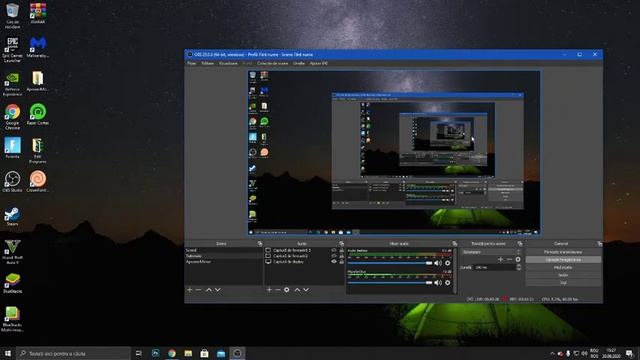
Task: Select the third scene in Scenes list
Action: (x=224, y=262)
